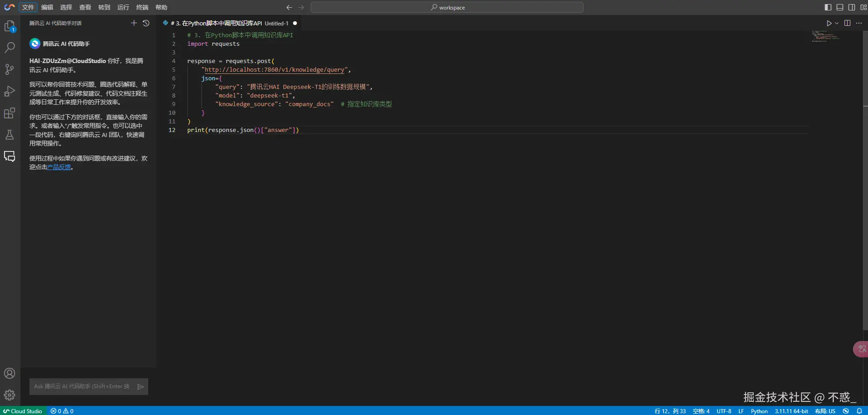Customize layout from title bar icon
Screen dimensions: 868x415
coord(863,7)
